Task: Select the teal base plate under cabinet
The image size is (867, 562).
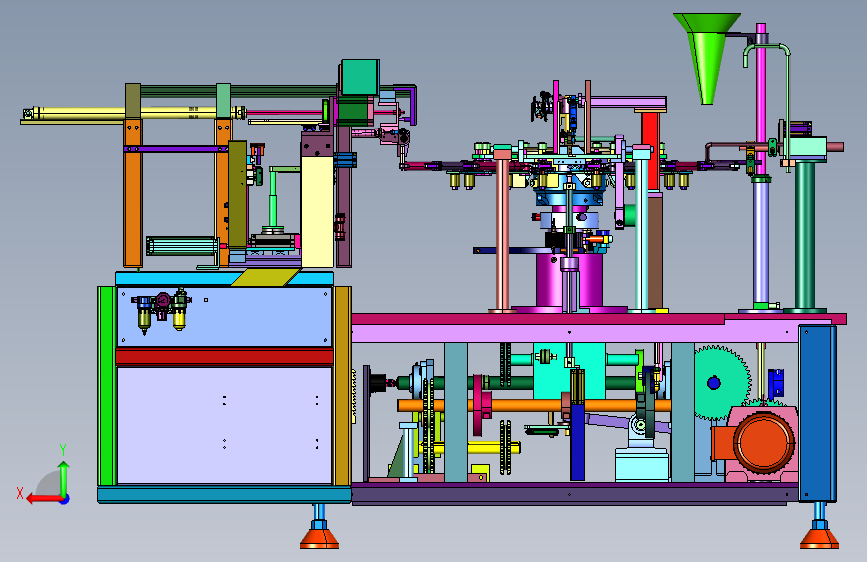Action: coord(224,494)
